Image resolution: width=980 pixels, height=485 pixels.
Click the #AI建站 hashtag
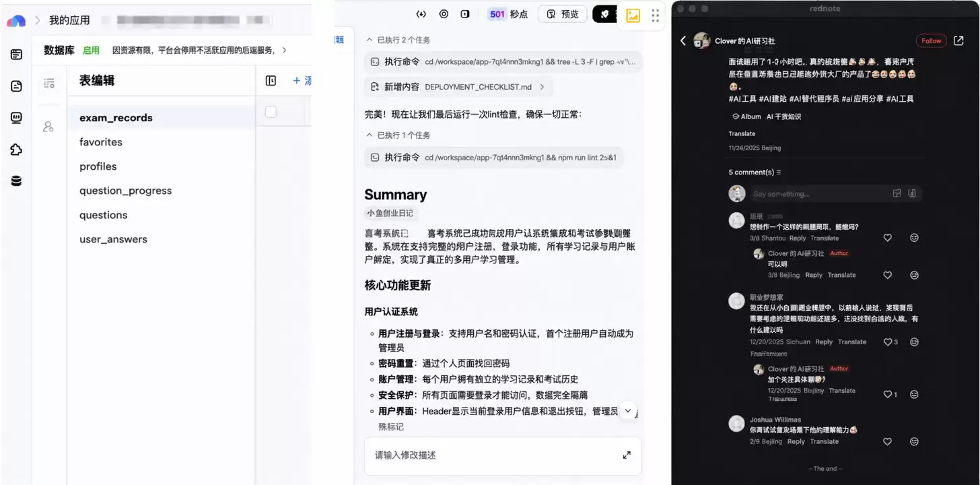(x=774, y=99)
